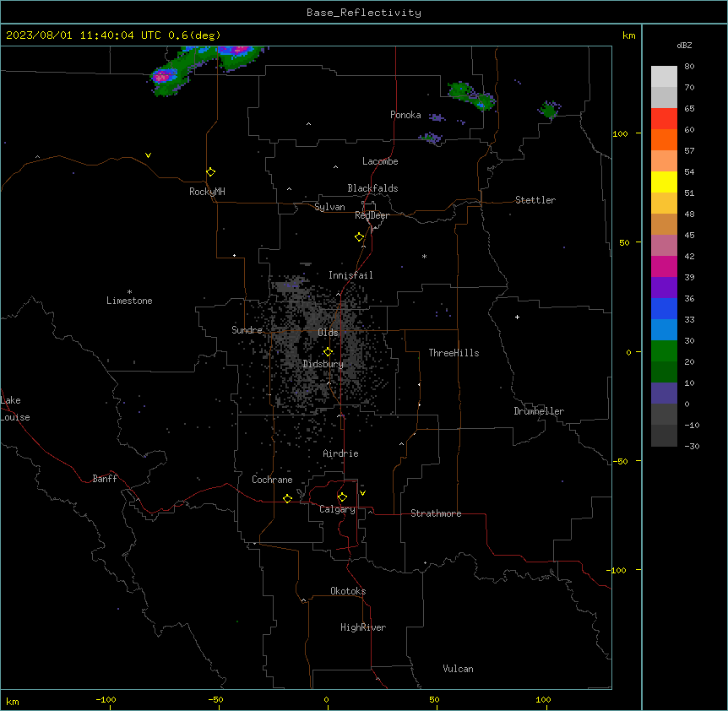Click the red 60 dBZ legend swatch
This screenshot has height=711, width=728.
coord(664,119)
